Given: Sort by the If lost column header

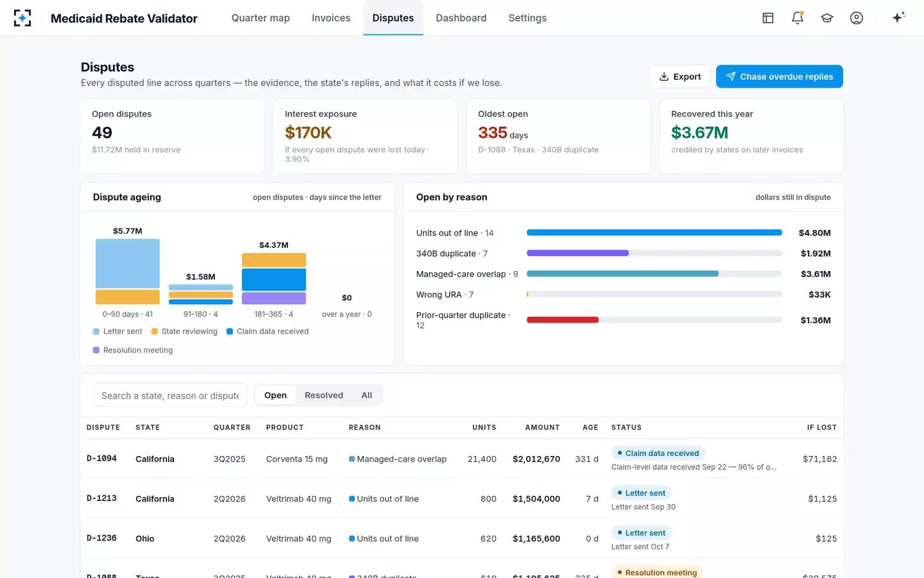Looking at the screenshot, I should point(822,428).
